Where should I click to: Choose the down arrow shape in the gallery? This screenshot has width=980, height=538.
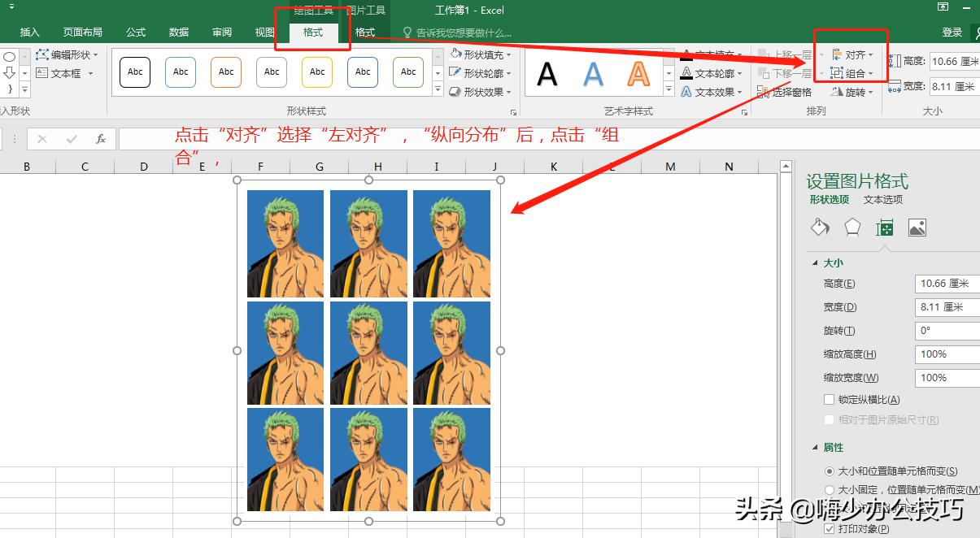[9, 73]
